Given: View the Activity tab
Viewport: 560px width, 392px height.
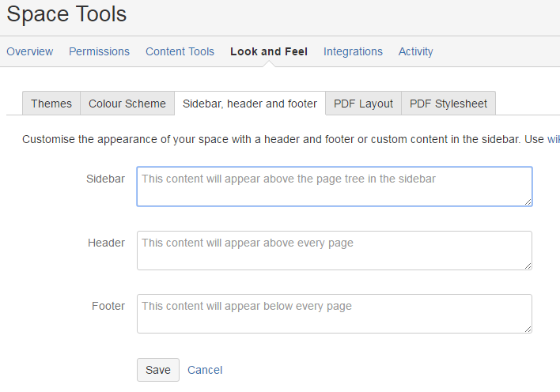Looking at the screenshot, I should [415, 51].
